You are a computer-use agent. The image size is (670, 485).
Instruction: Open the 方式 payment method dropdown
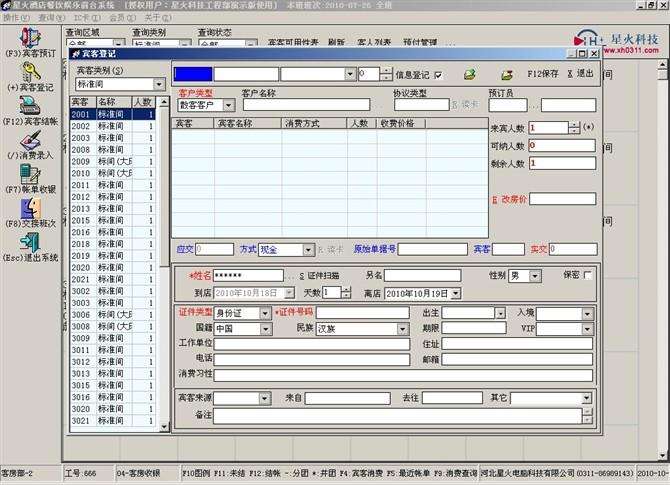pyautogui.click(x=308, y=250)
